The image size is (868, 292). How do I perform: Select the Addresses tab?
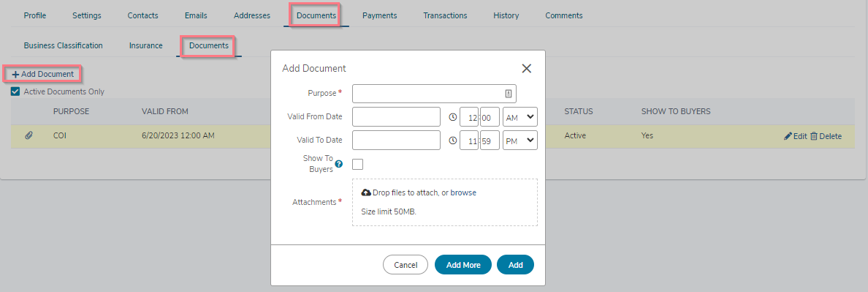point(252,15)
